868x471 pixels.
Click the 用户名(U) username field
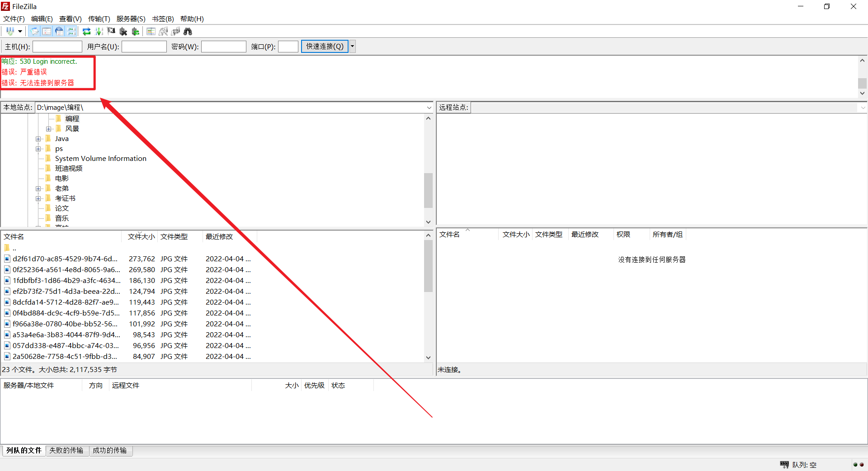(144, 47)
